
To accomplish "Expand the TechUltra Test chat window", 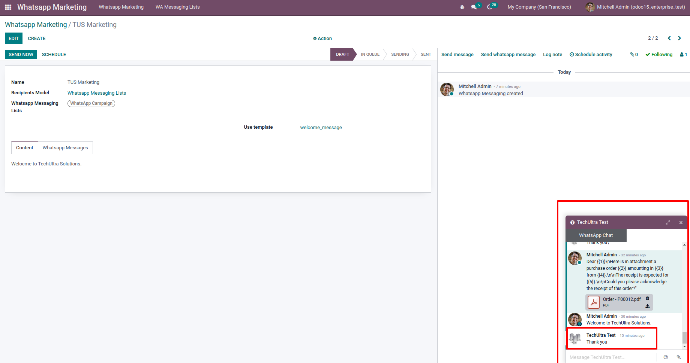I will (x=668, y=222).
